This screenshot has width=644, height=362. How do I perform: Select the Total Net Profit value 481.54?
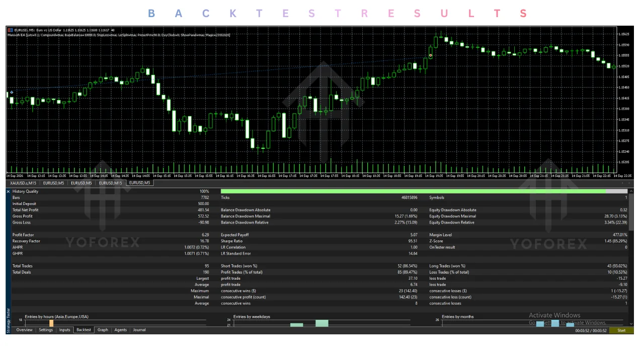click(x=203, y=210)
